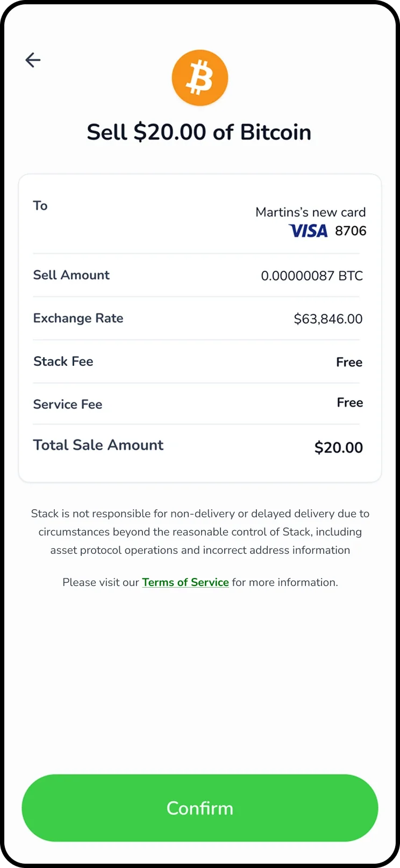Click the 0.00000087 BTC value

click(312, 276)
